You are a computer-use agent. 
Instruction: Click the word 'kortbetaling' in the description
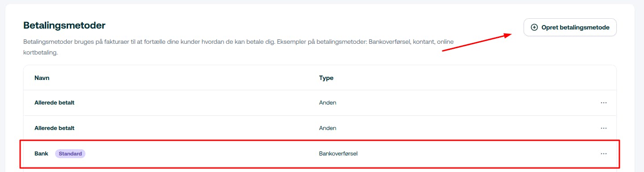pos(40,53)
